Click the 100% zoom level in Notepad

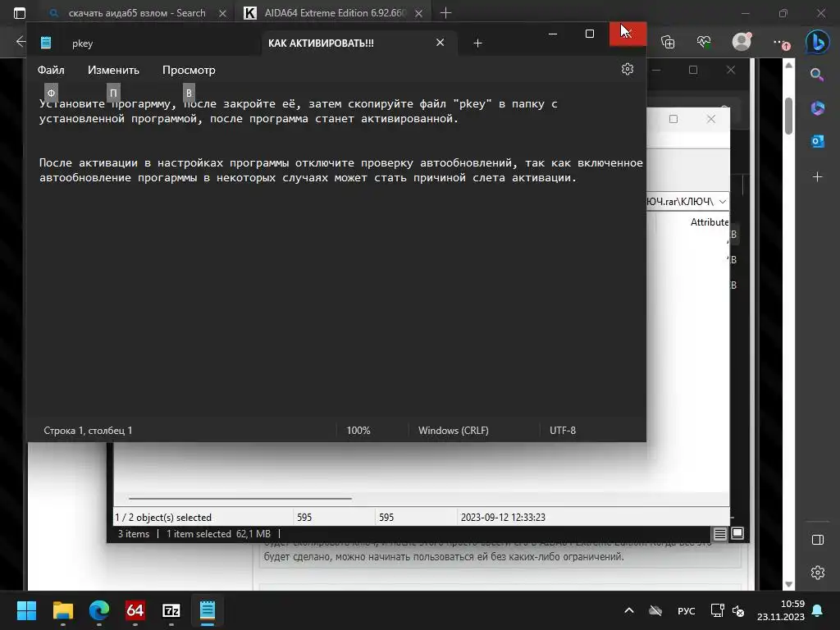(x=358, y=431)
